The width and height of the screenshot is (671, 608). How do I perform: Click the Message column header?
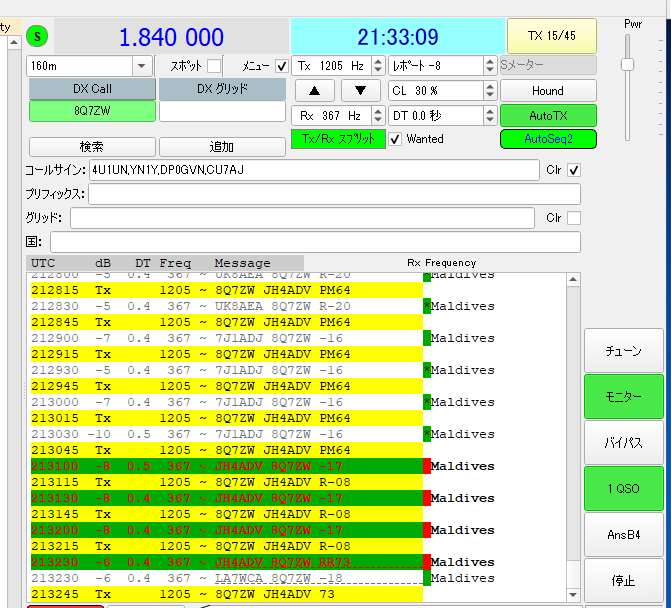click(242, 263)
